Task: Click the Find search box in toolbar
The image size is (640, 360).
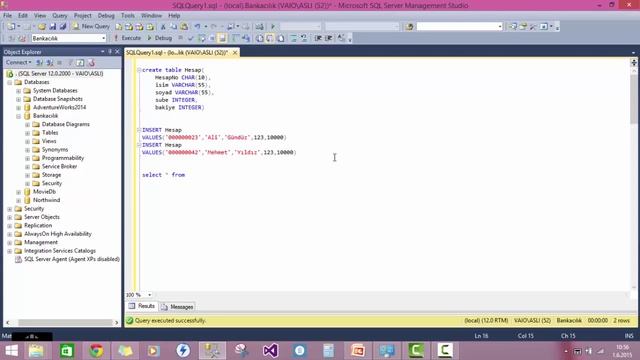Action: 459,27
